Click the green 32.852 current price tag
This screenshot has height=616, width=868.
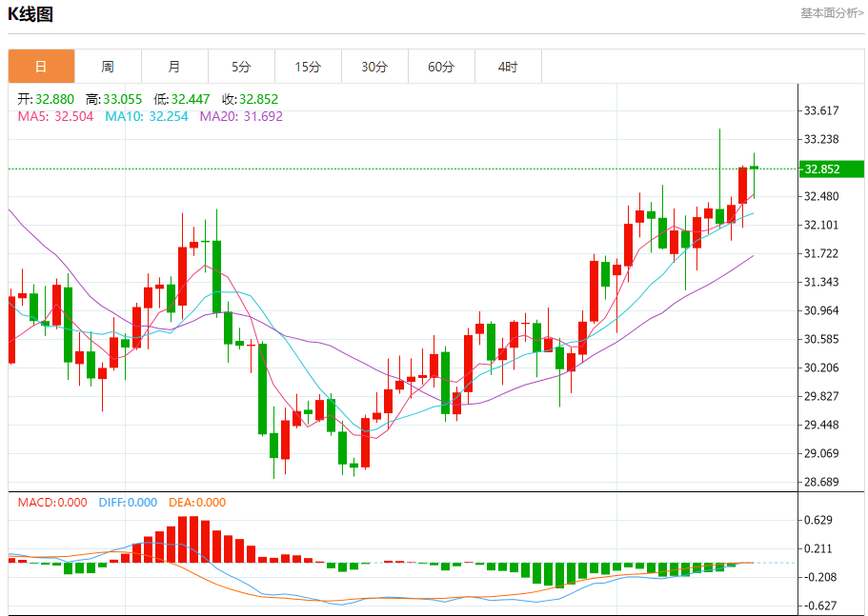click(x=831, y=169)
